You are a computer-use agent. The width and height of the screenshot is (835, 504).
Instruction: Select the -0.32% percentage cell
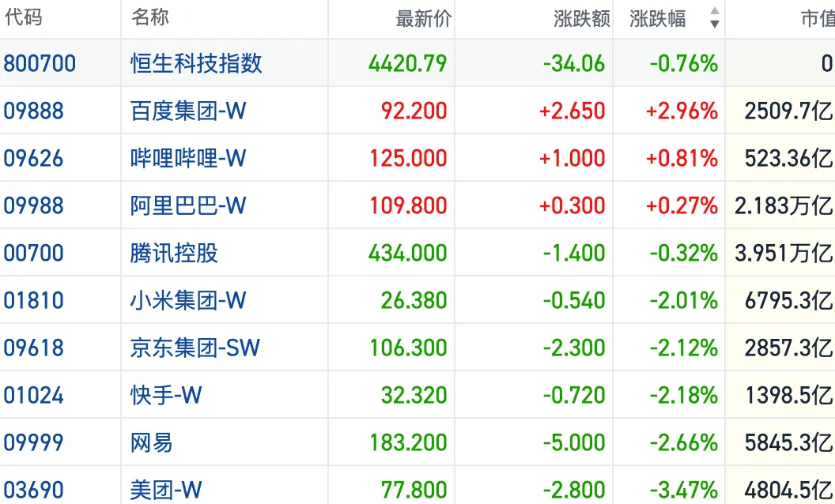684,254
